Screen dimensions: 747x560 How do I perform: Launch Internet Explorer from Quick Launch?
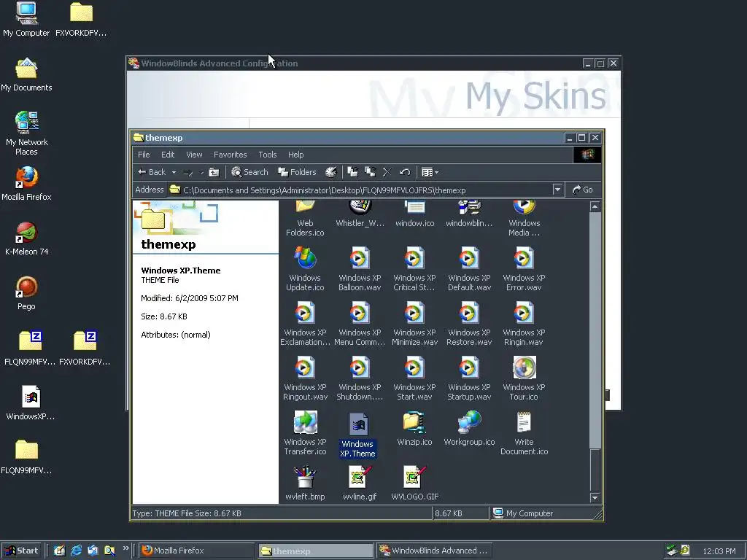[x=76, y=551]
